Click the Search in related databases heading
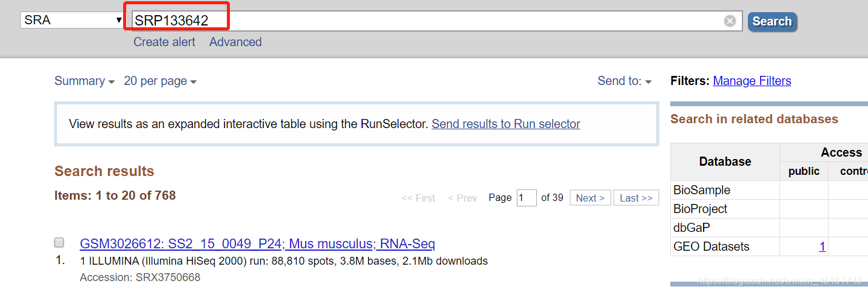This screenshot has width=868, height=292. click(754, 119)
